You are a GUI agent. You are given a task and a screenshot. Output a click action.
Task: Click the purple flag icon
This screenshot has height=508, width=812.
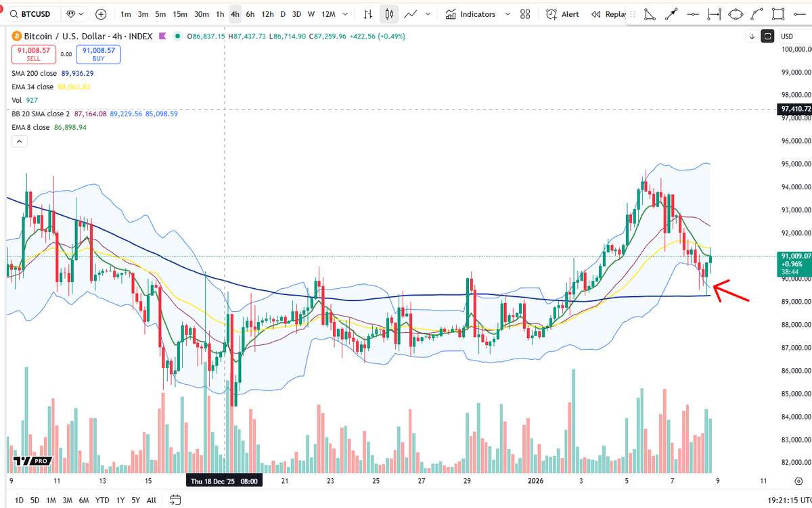(162, 37)
